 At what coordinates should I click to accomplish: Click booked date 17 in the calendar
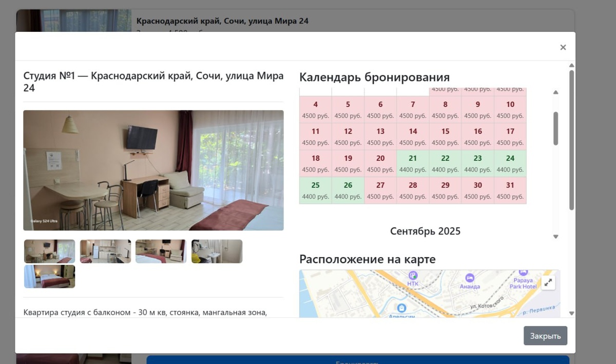point(510,137)
